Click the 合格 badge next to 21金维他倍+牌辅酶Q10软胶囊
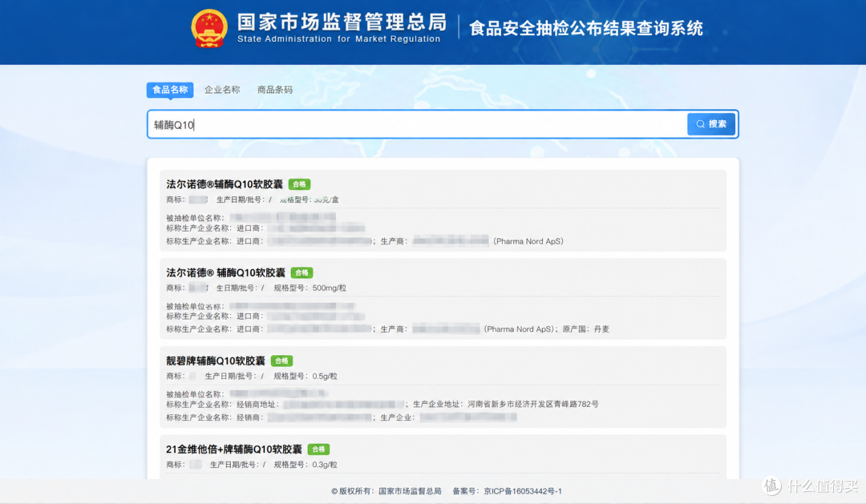This screenshot has height=504, width=866. click(318, 450)
